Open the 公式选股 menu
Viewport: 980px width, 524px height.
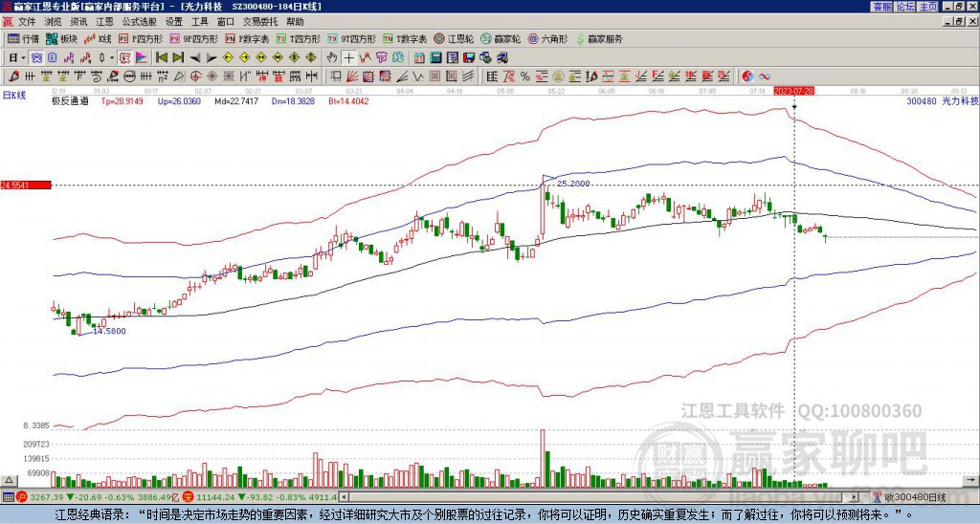click(x=140, y=22)
